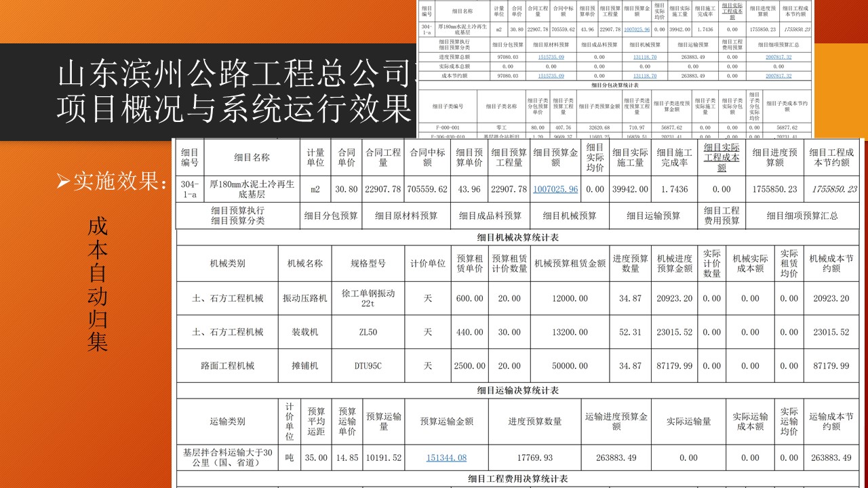Click the ZL50 specification cell
This screenshot has width=868, height=488.
[368, 332]
